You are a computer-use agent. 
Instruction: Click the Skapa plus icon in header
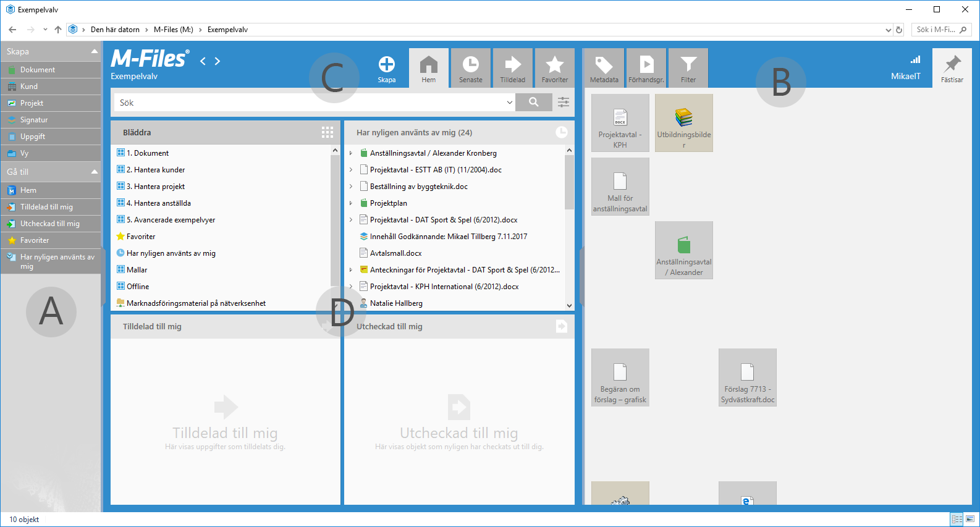387,64
